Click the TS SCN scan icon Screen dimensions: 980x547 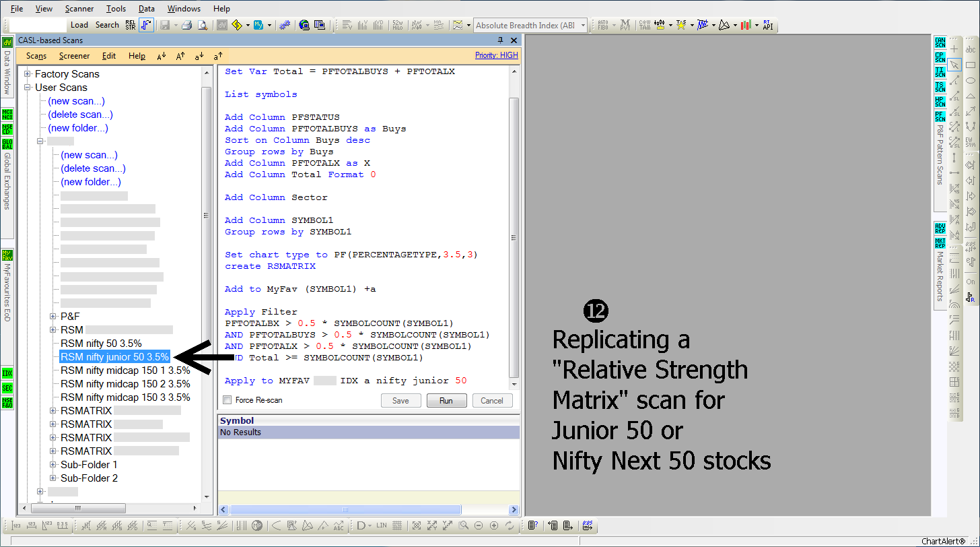coord(940,86)
